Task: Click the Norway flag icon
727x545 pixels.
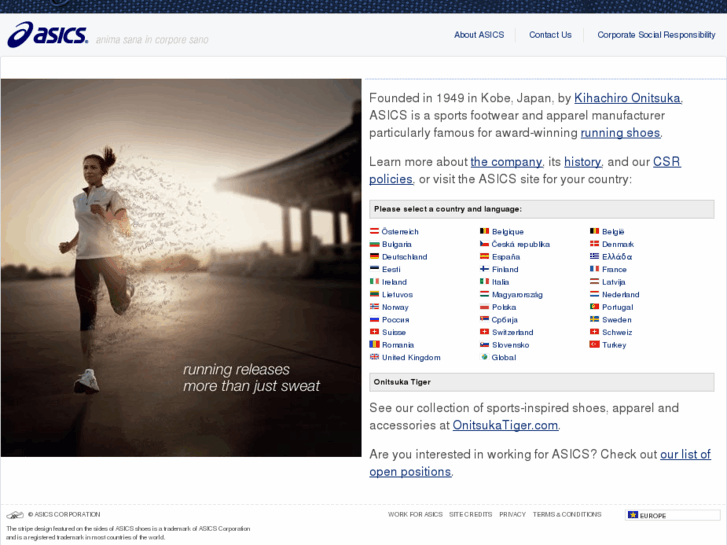Action: [x=374, y=306]
